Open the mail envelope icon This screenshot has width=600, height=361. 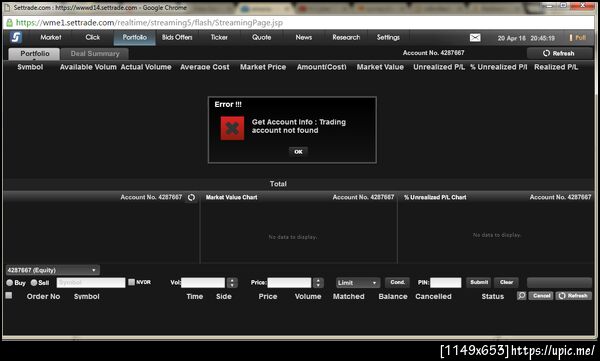(x=475, y=38)
